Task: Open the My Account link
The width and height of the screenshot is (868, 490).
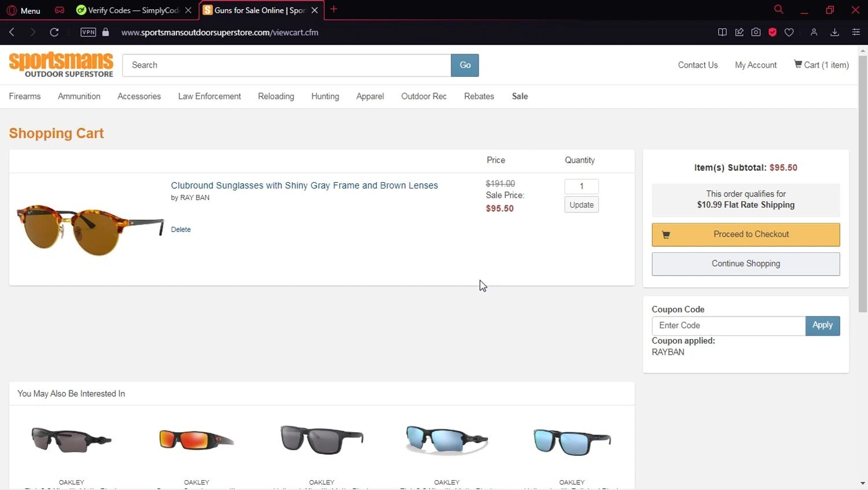Action: coord(756,65)
